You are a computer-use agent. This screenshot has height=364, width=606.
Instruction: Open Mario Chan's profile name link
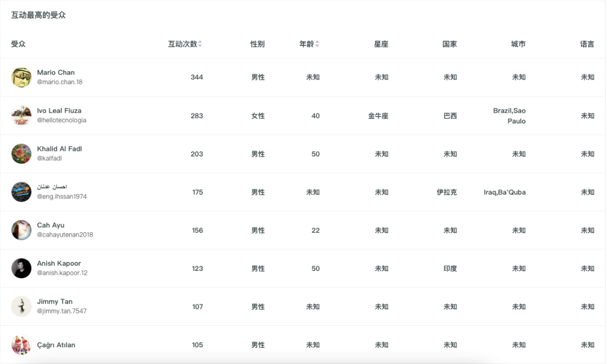click(x=56, y=72)
